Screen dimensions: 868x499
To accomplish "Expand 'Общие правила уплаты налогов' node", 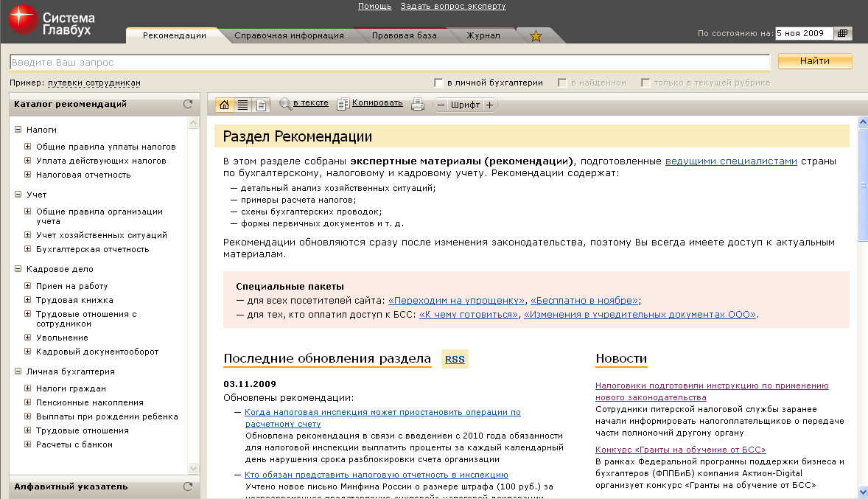I will point(28,146).
